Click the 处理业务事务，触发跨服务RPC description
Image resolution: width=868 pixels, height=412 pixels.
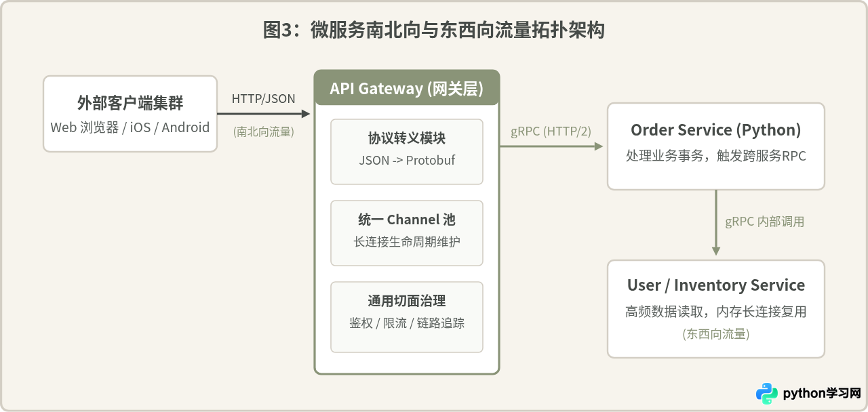pos(716,156)
